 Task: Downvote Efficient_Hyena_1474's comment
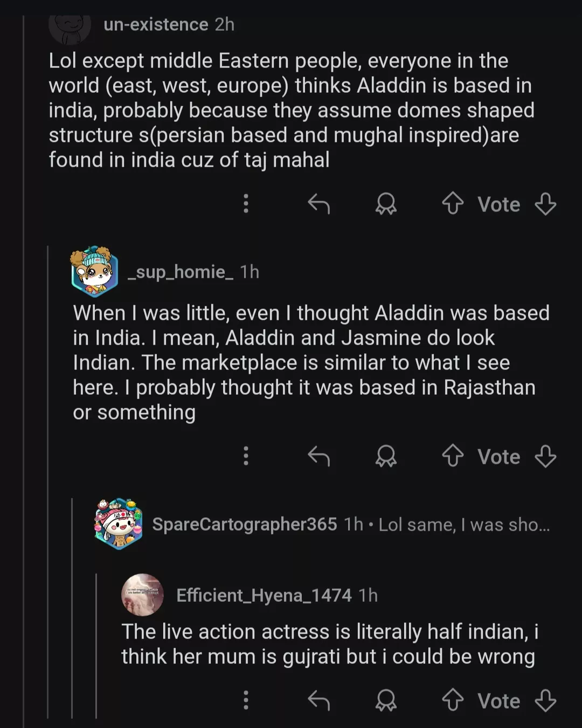(x=545, y=700)
